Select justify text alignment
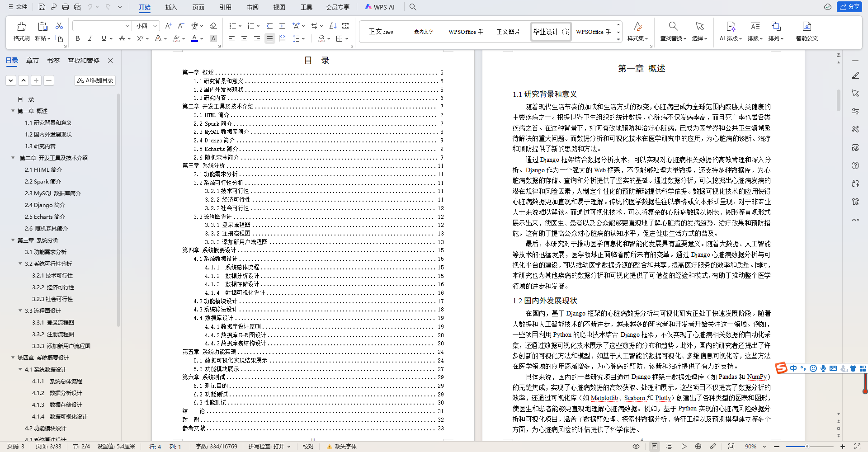Screen dimensions: 868x452 tap(269, 38)
